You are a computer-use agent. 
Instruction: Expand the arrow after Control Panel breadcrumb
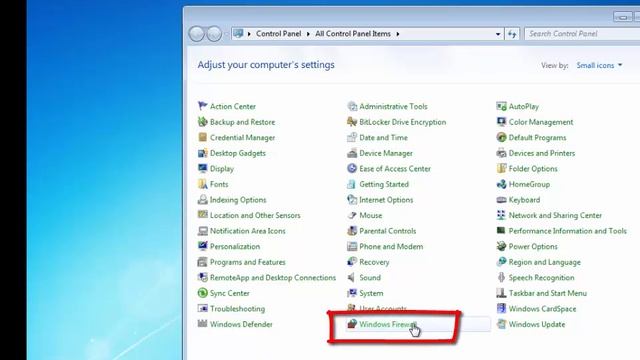pos(308,34)
